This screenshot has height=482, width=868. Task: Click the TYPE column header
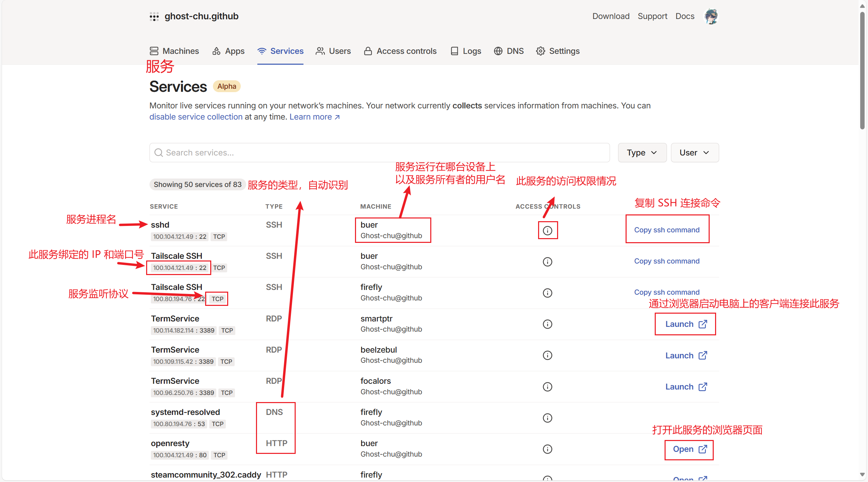[x=274, y=207]
